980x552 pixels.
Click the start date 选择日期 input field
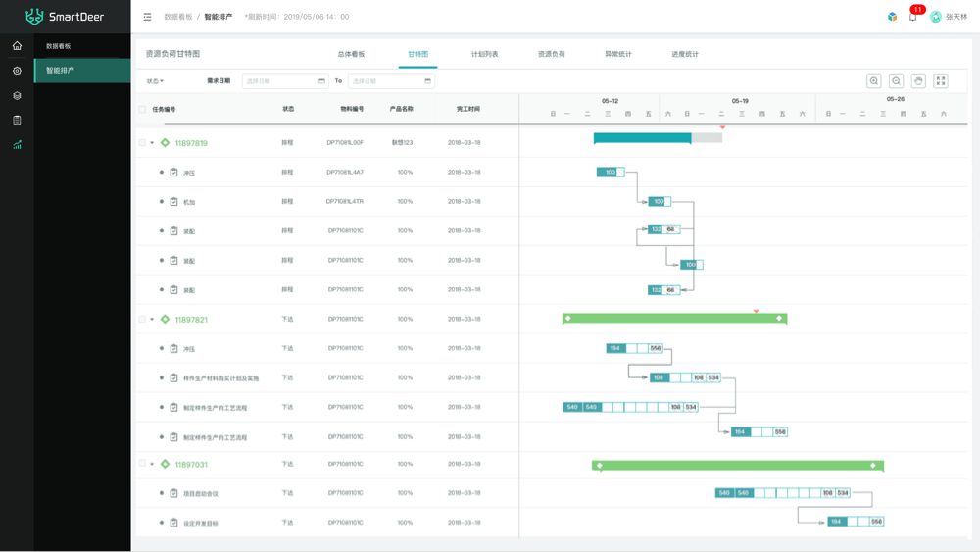(284, 81)
